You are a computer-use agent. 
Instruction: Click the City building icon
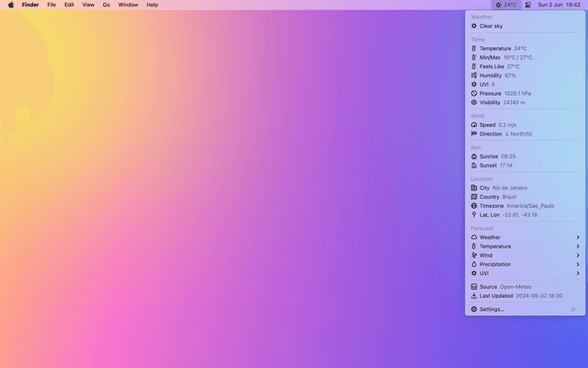(474, 188)
